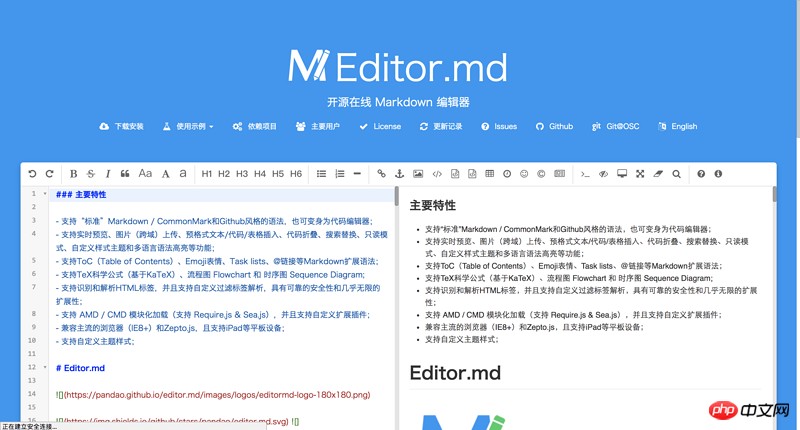
Task: Open the about info icon
Action: click(718, 173)
